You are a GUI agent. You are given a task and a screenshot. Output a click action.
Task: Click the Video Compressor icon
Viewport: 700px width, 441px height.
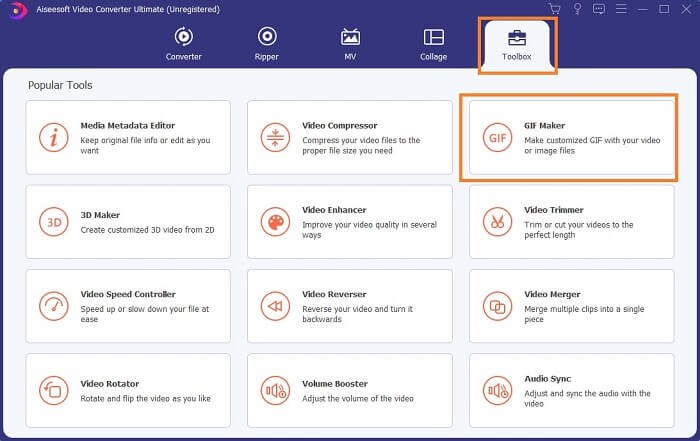[x=275, y=137]
